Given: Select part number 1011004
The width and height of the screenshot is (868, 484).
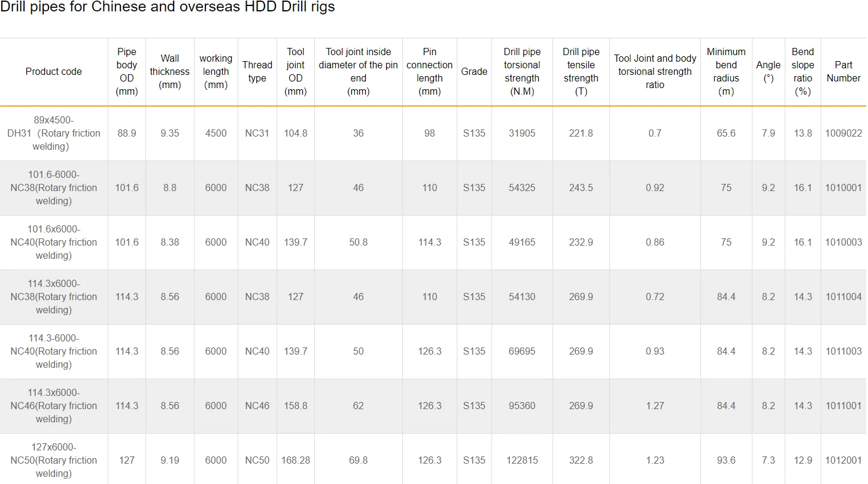Looking at the screenshot, I should 843,297.
